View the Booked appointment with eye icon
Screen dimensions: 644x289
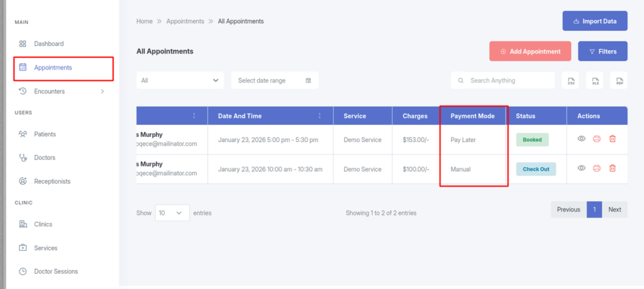click(582, 139)
